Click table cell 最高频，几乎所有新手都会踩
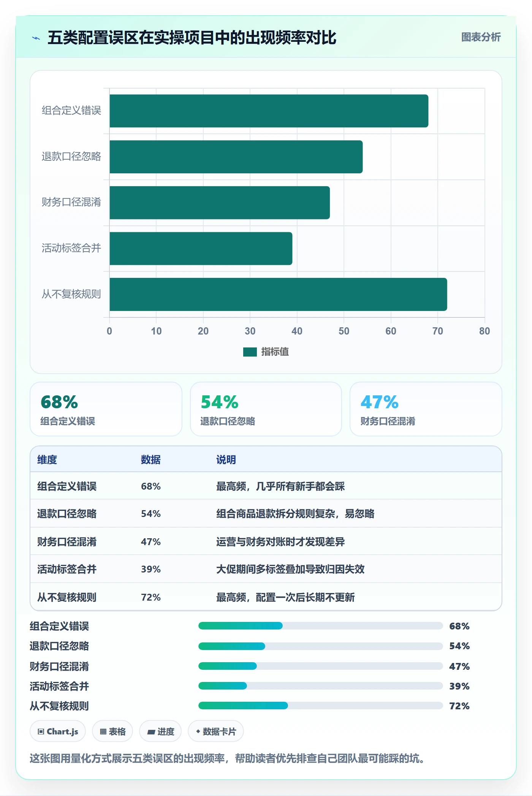 pos(280,486)
